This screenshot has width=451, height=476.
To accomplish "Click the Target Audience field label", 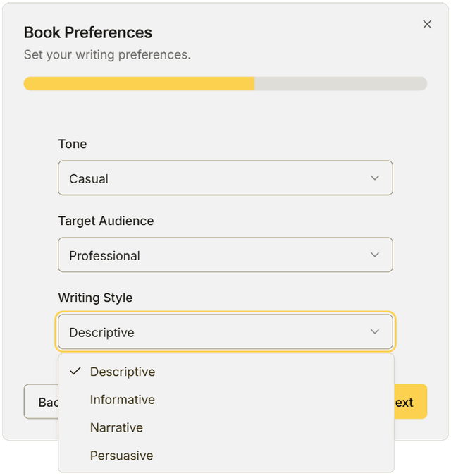I will (x=106, y=221).
